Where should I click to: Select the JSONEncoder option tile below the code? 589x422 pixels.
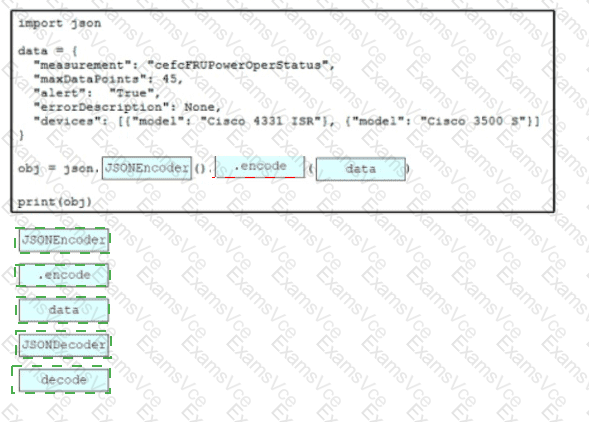point(64,240)
